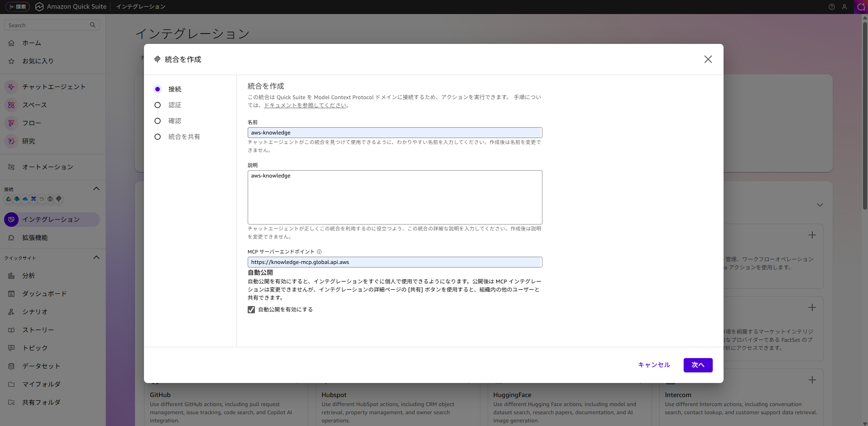This screenshot has width=868, height=426.
Task: Click the info icon beside MCP endpoint label
Action: [x=319, y=252]
